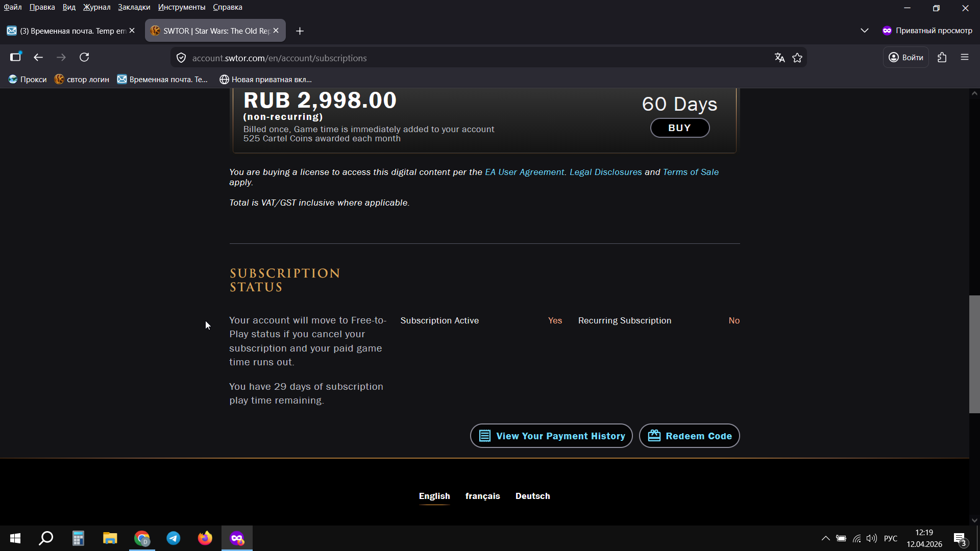Click the site security shield icon

[181, 58]
